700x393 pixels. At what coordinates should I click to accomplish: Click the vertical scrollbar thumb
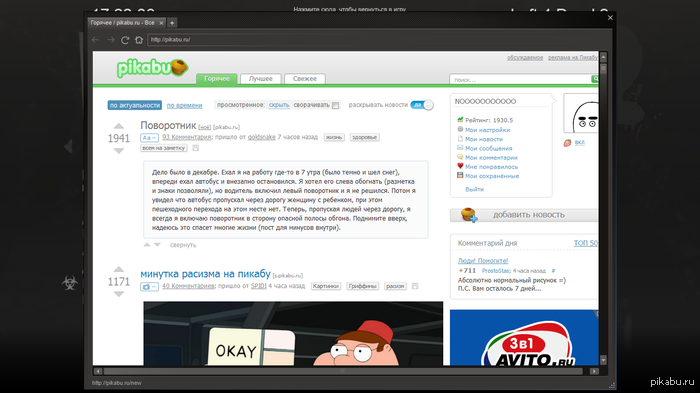pos(604,69)
